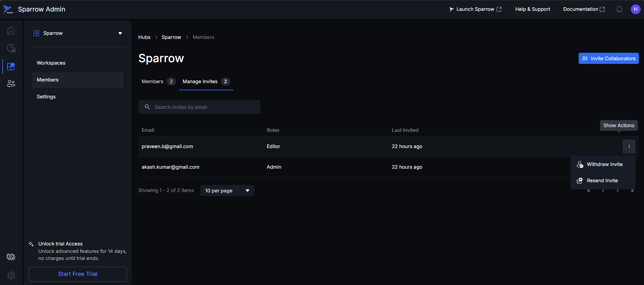Click the billing icon in left sidebar
This screenshot has width=644, height=285.
(11, 257)
